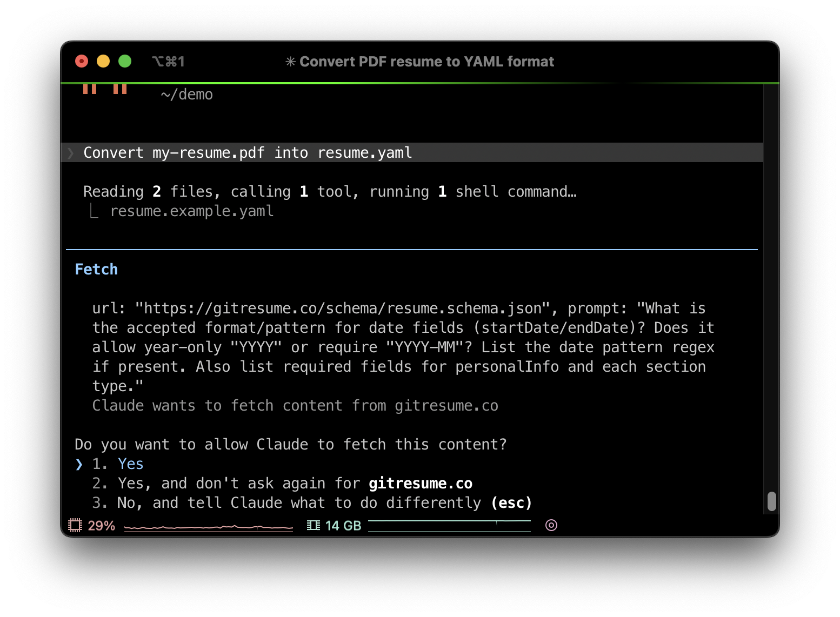Click the circular target icon in status bar
This screenshot has width=840, height=617.
point(551,525)
